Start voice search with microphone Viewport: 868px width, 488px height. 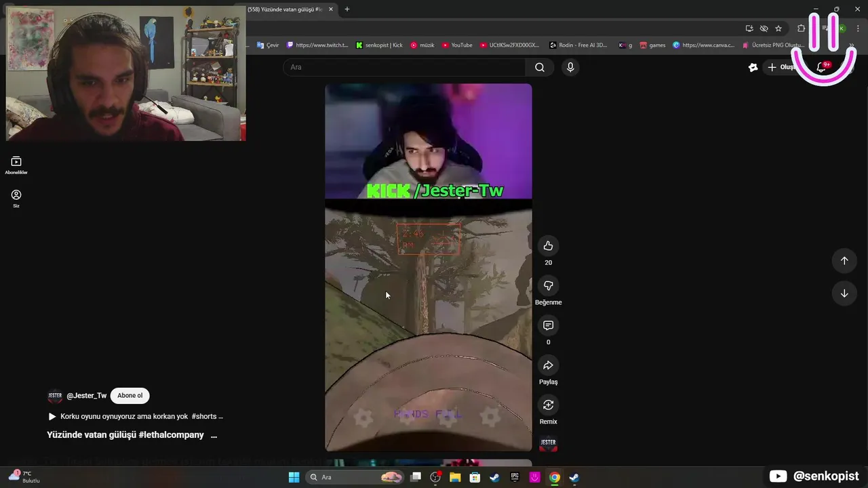pos(570,67)
